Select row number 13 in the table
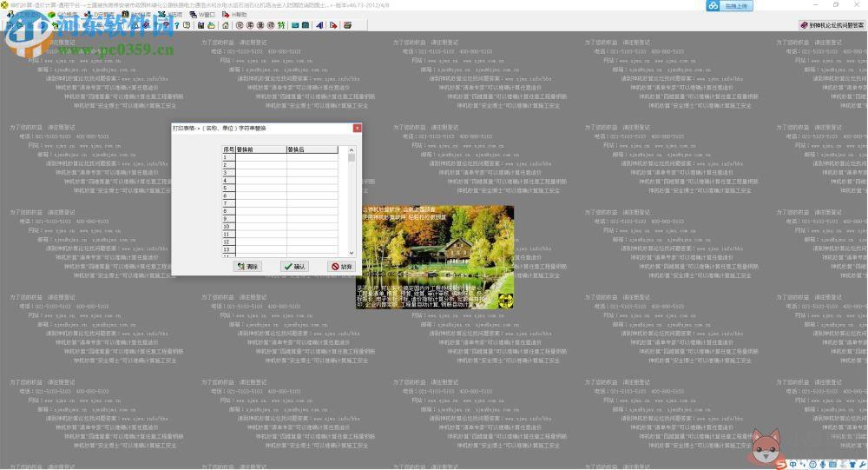This screenshot has height=470, width=868. [x=228, y=250]
